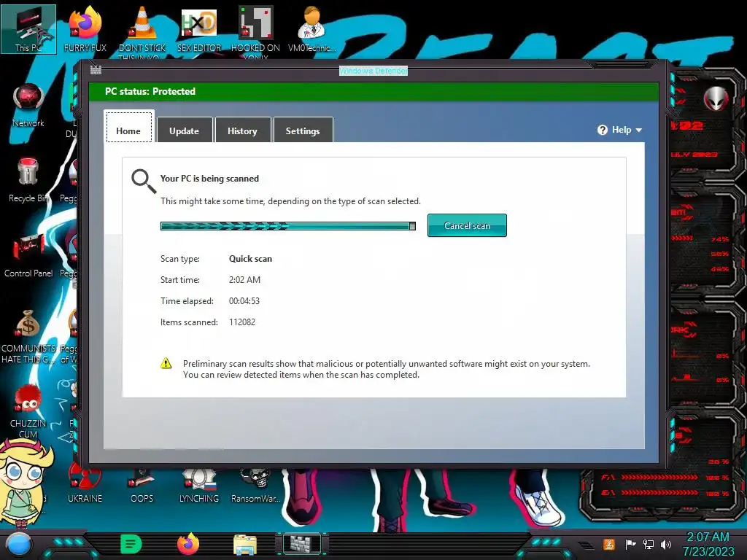Open the History tab
The image size is (747, 560).
pyautogui.click(x=242, y=130)
